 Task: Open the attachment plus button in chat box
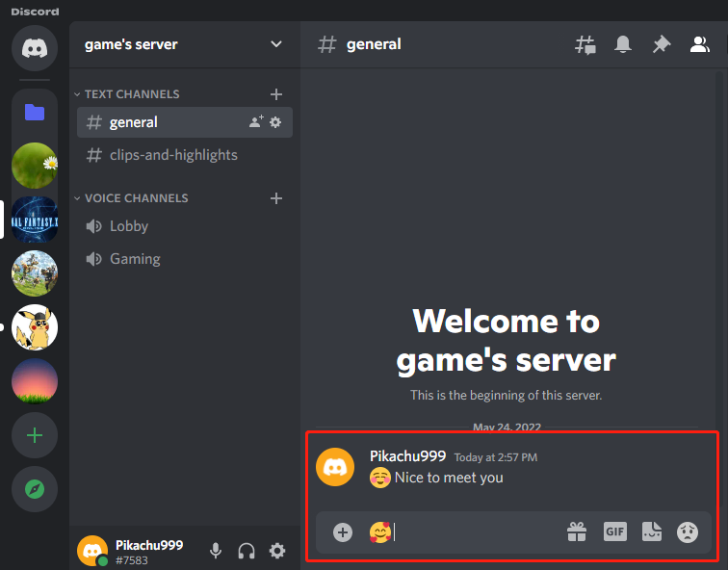tap(343, 532)
